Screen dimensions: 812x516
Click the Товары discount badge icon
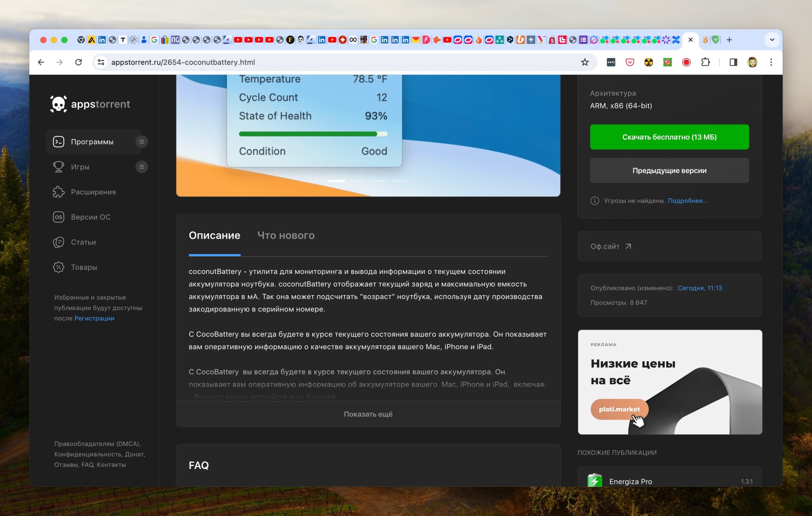(58, 267)
